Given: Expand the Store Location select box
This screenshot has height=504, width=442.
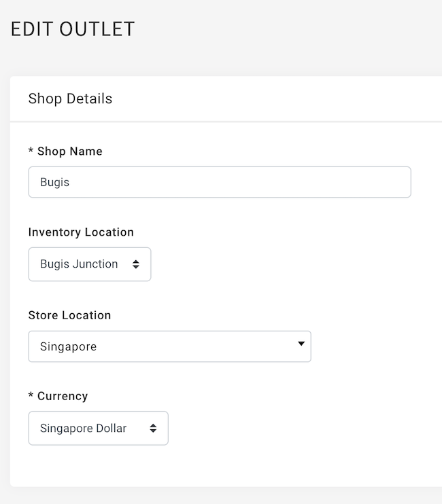Looking at the screenshot, I should coord(169,346).
